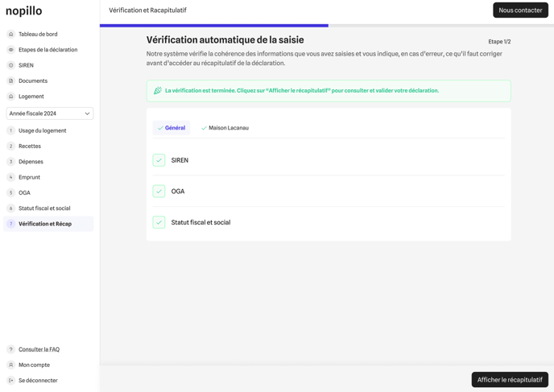Viewport: 554px width, 392px height.
Task: Click the Nous contacter button
Action: tap(520, 10)
